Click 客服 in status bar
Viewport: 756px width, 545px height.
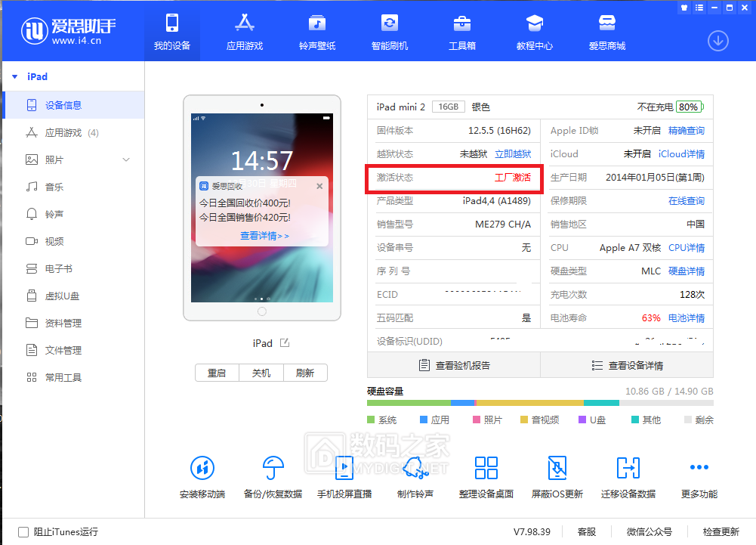tap(586, 531)
